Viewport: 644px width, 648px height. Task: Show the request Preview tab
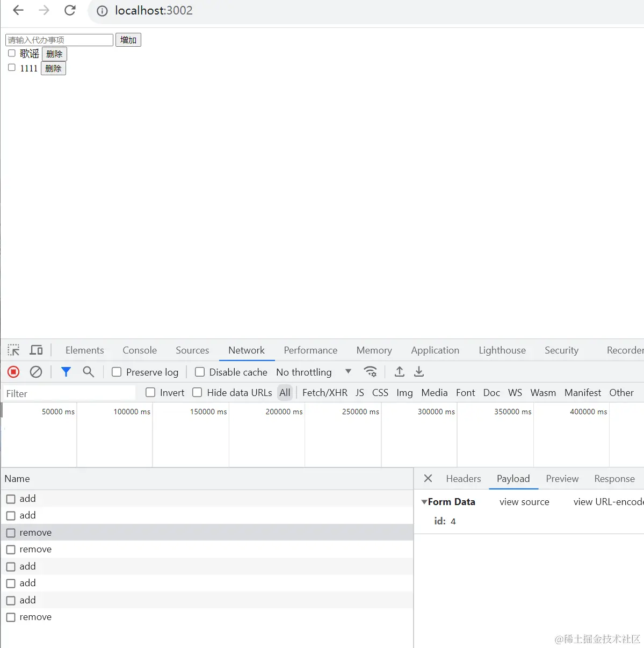[x=562, y=479]
